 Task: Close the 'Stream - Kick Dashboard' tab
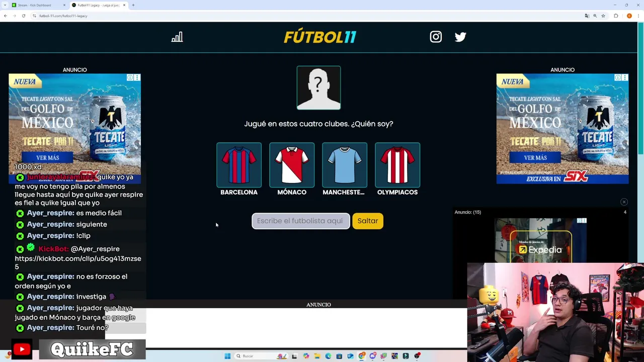click(64, 5)
